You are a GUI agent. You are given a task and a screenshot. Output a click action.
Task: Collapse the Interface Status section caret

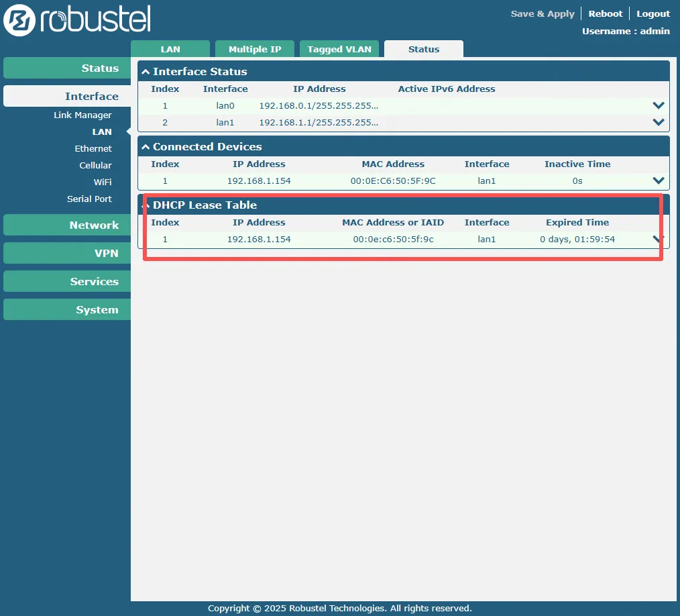pyautogui.click(x=146, y=72)
